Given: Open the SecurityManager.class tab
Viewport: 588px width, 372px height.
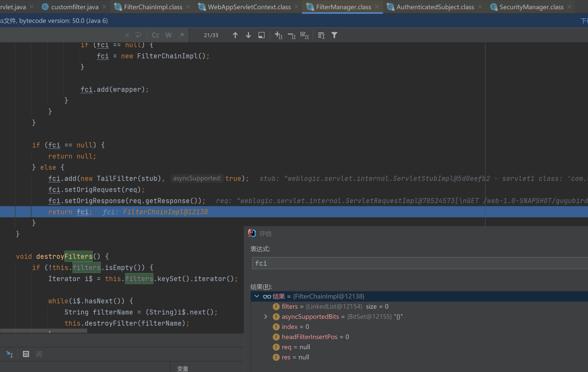Looking at the screenshot, I should click(x=531, y=7).
